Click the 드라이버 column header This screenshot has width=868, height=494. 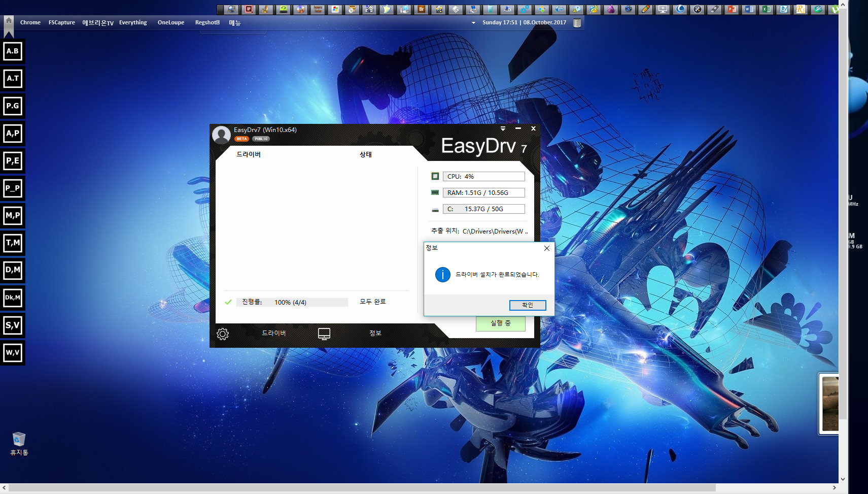pos(249,154)
